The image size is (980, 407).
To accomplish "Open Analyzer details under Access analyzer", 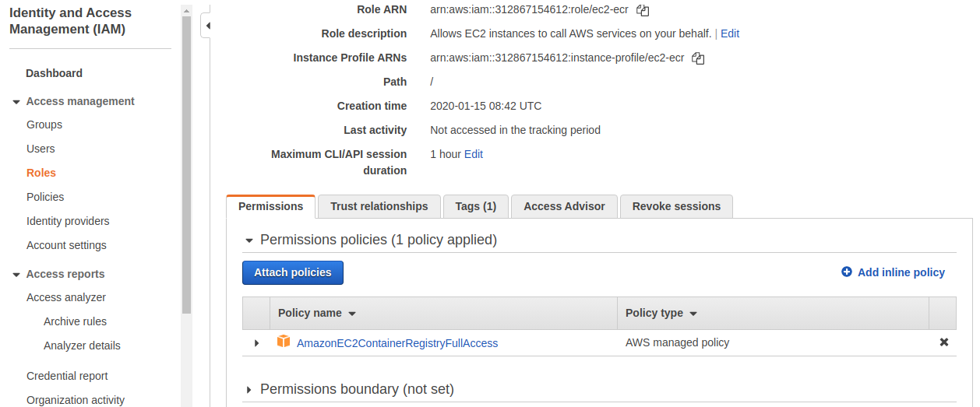I will click(82, 346).
